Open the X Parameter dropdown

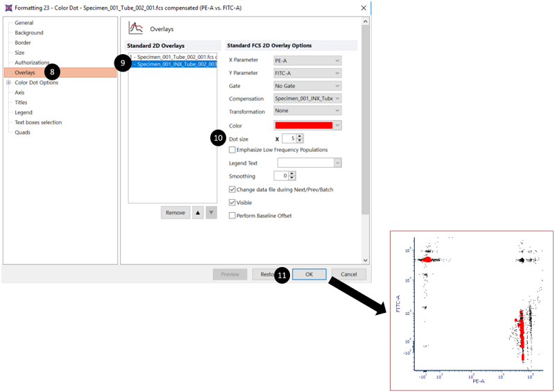[307, 60]
